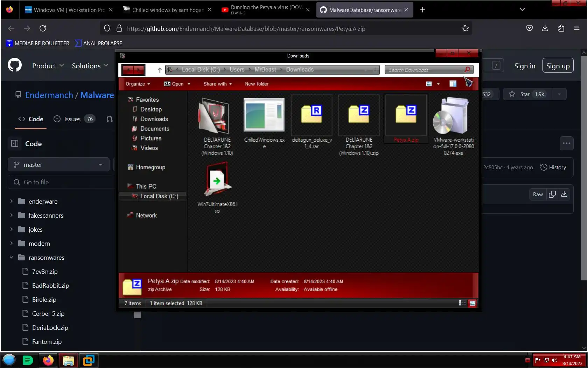Show site security lock information
This screenshot has width=588, height=368.
pos(119,28)
